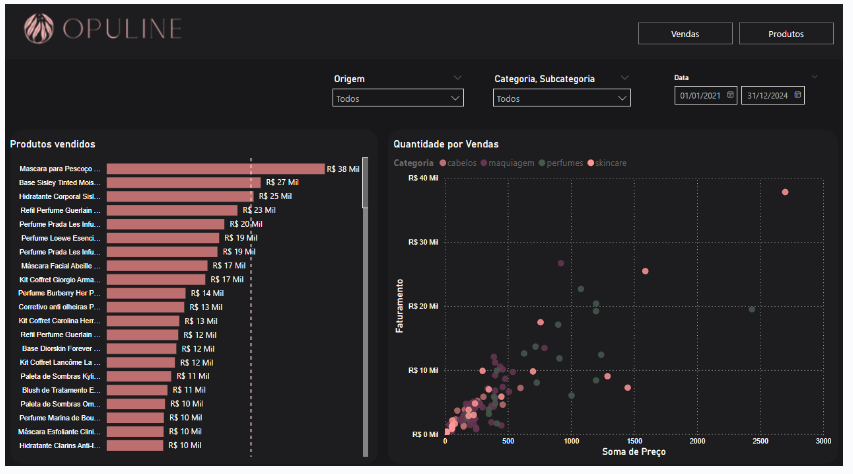This screenshot has height=474, width=853.
Task: Click the Paleta de Sombras Kyli label
Action: point(60,377)
